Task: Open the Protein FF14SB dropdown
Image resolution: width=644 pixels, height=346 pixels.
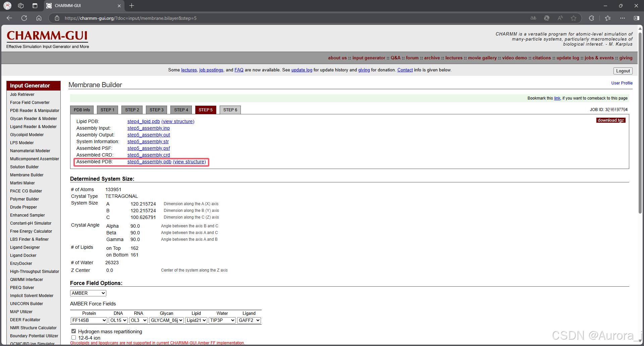Action: (89, 320)
